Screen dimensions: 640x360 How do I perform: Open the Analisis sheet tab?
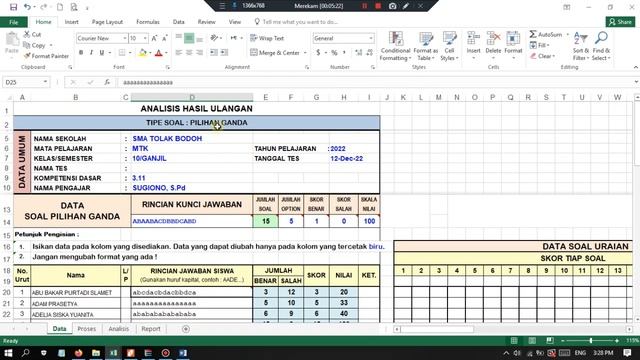tap(118, 329)
